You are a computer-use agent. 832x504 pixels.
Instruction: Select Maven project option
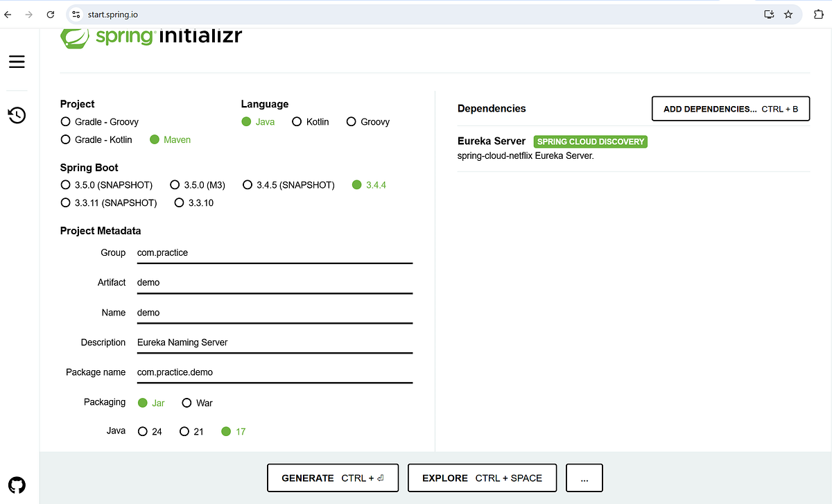click(170, 139)
